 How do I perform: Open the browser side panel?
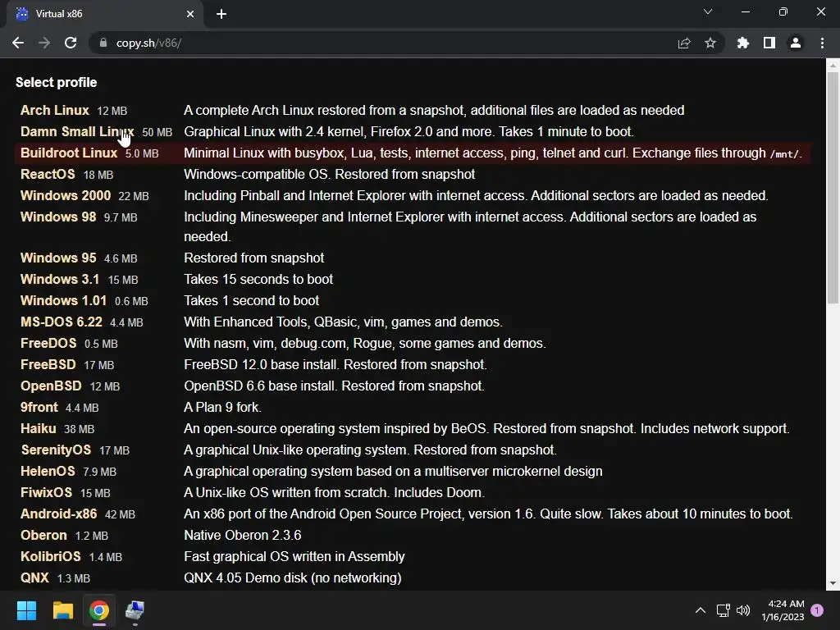pos(769,43)
